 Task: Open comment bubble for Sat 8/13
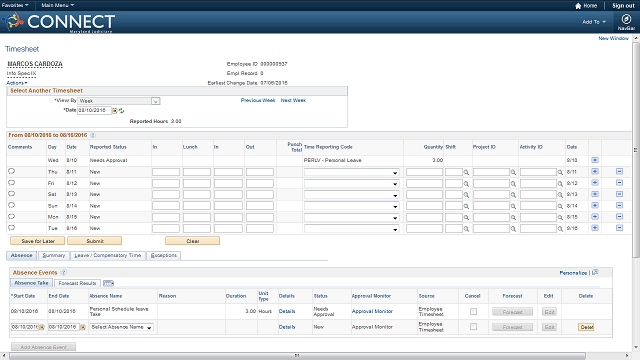[11, 194]
